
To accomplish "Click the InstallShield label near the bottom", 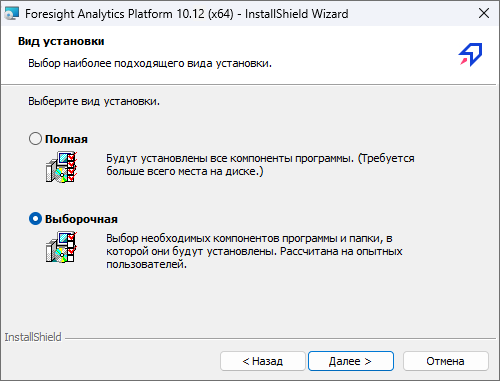I will click(x=33, y=337).
